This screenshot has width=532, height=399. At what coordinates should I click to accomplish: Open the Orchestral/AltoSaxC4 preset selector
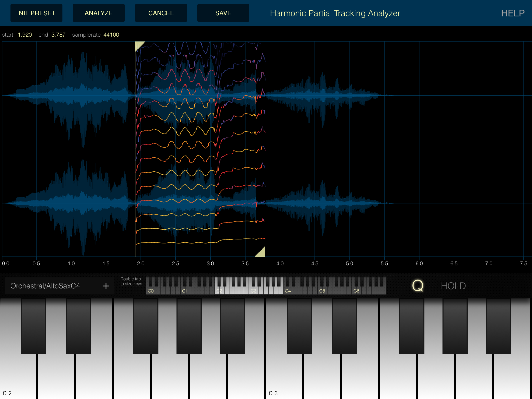click(x=45, y=286)
